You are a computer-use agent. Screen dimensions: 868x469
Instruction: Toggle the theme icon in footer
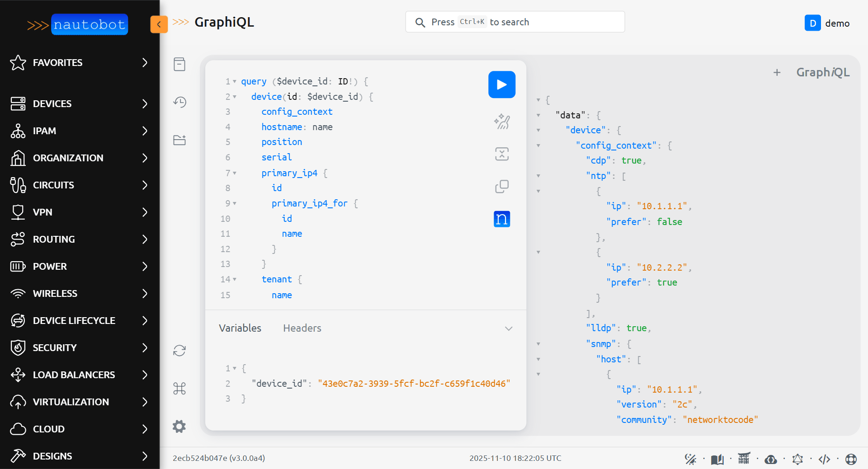click(x=690, y=459)
